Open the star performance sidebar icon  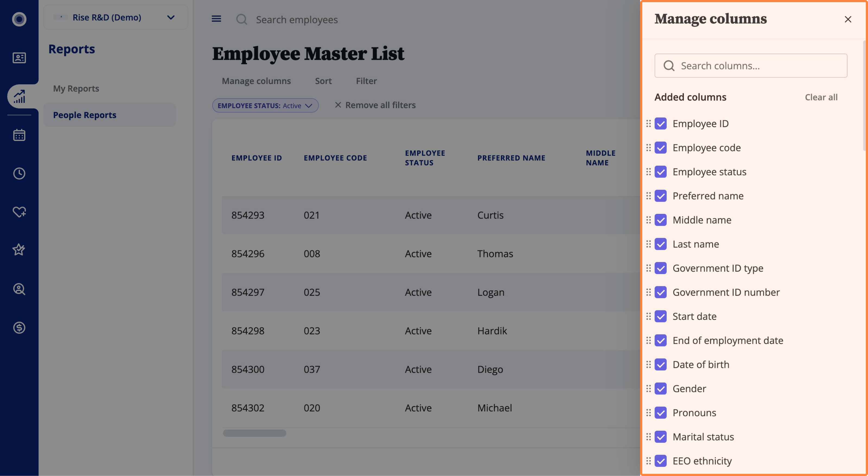coord(19,250)
